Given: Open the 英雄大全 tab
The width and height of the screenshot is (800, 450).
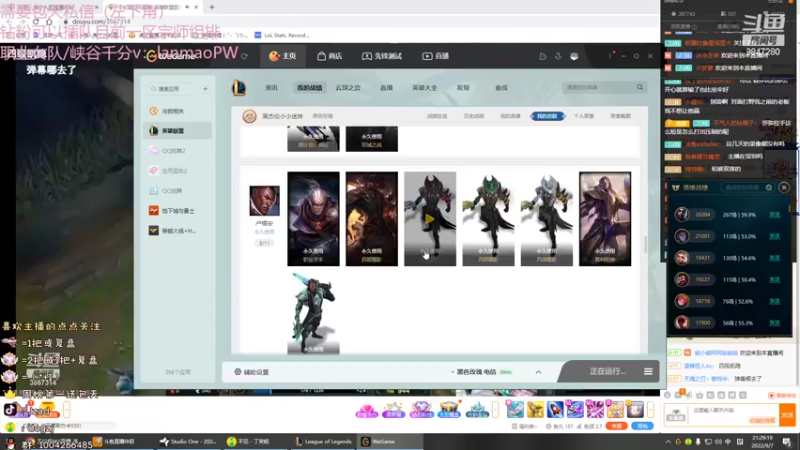Looking at the screenshot, I should click(x=424, y=88).
